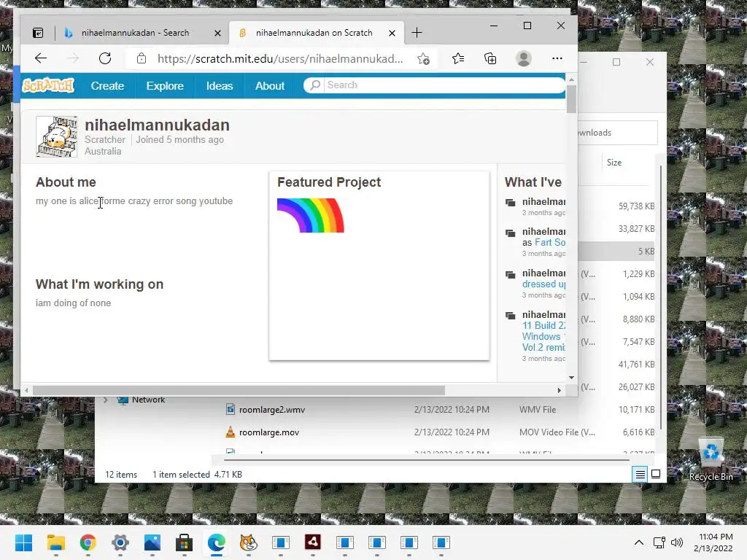Click the page horizontal scrollbar thumb

[x=239, y=391]
